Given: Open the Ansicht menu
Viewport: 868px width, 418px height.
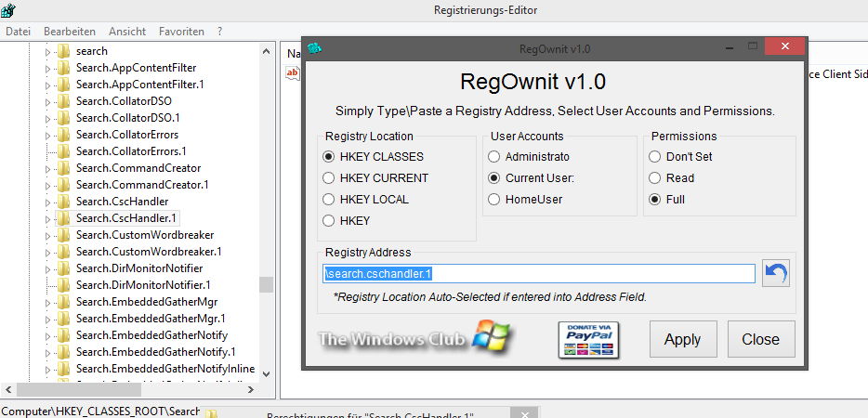Looking at the screenshot, I should click(x=127, y=32).
